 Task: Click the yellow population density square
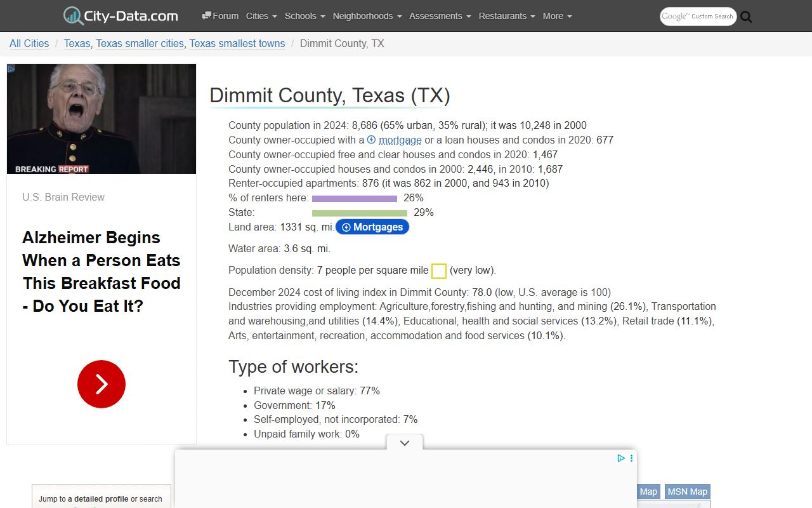click(439, 271)
